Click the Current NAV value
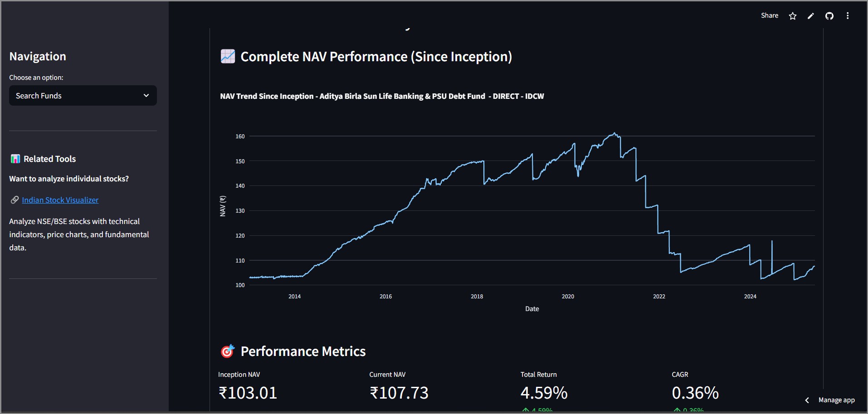The height and width of the screenshot is (414, 868). (398, 393)
